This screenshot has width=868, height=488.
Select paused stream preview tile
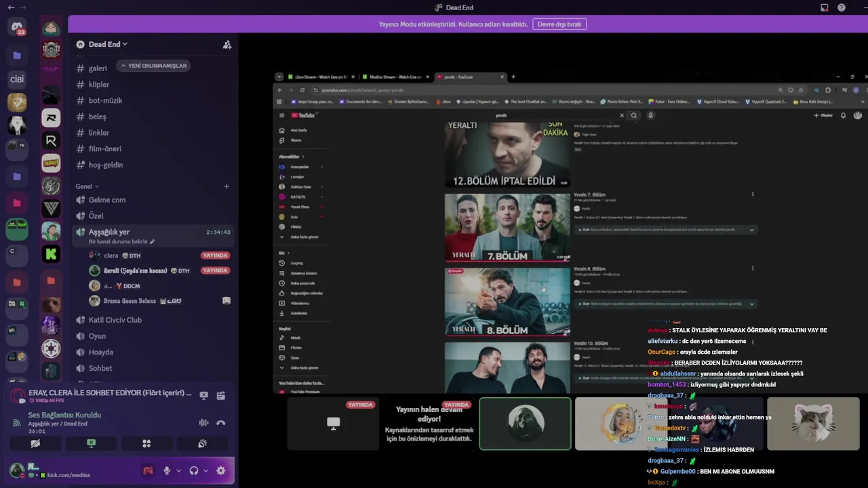pyautogui.click(x=429, y=424)
